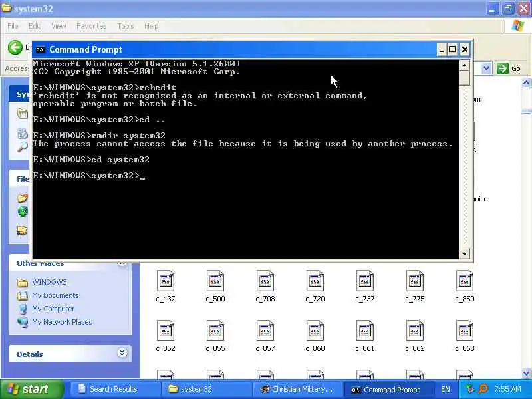Select the c_720 file icon
Viewport: 532px width, 399px height.
click(315, 281)
